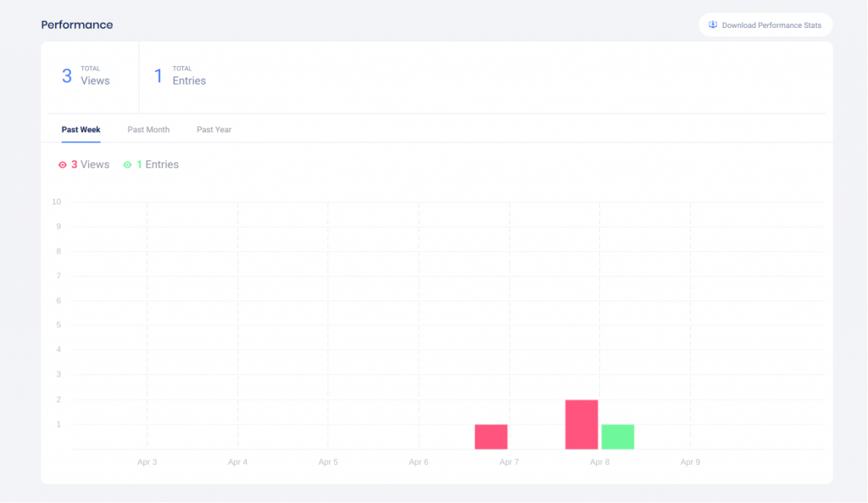Click the Performance section heading
This screenshot has height=503, width=868.
coord(77,25)
